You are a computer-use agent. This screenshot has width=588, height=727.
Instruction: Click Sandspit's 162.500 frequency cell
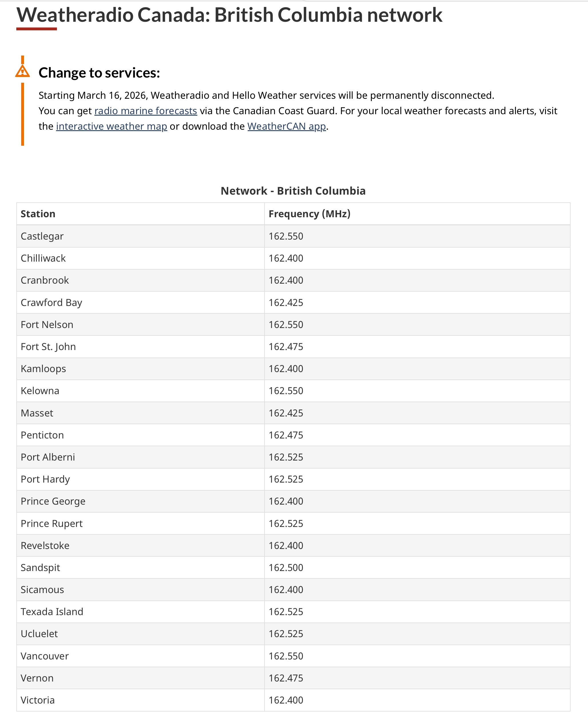[285, 567]
